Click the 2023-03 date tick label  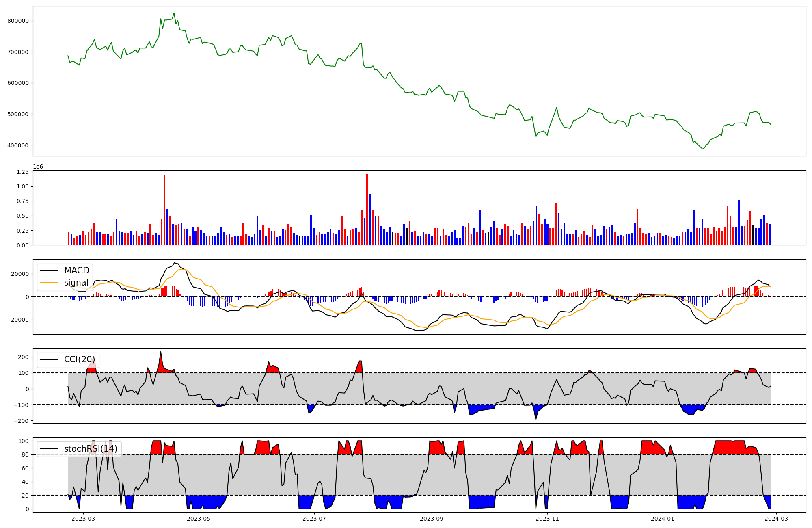click(x=83, y=519)
